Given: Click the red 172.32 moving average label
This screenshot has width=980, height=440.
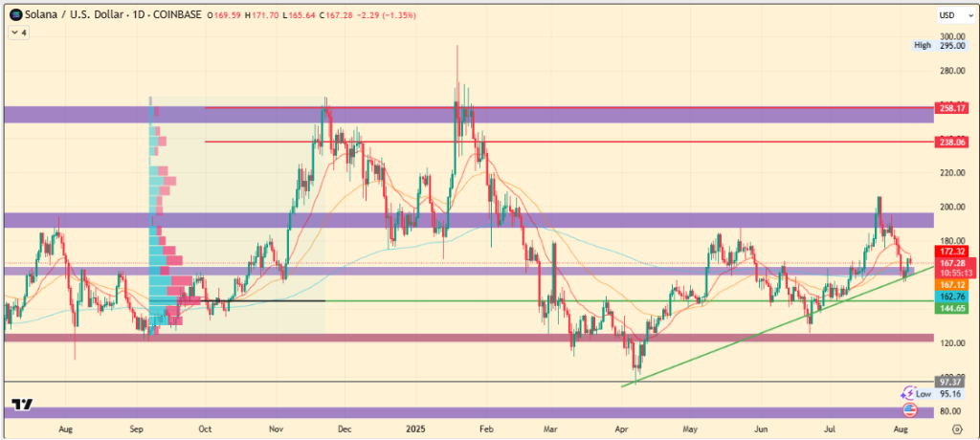Looking at the screenshot, I should 953,251.
